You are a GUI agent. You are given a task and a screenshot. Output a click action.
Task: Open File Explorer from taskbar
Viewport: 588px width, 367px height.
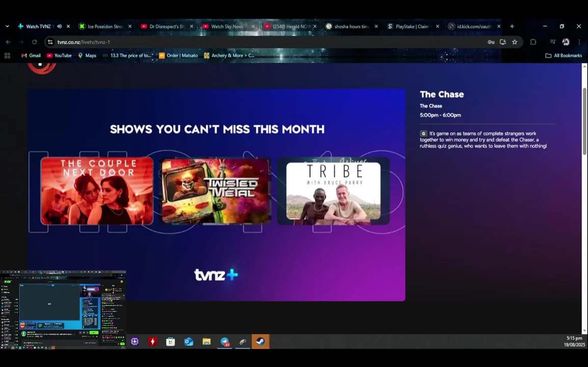207,342
